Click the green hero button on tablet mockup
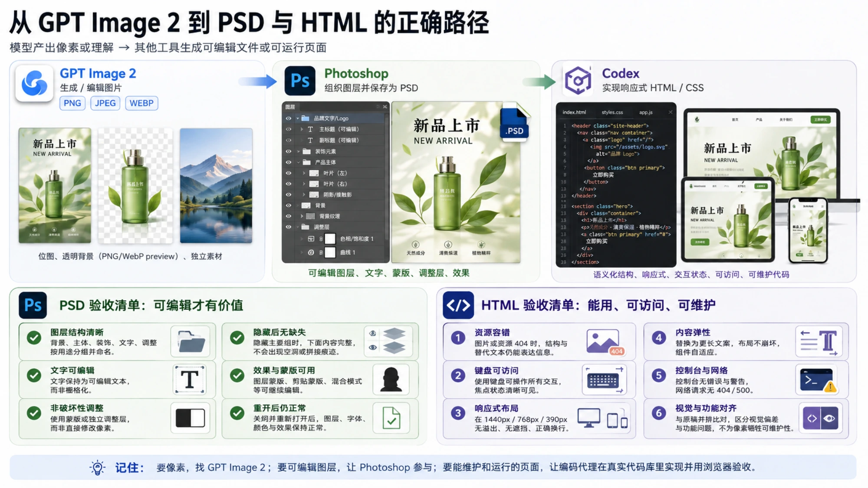868x488 pixels. coord(700,242)
